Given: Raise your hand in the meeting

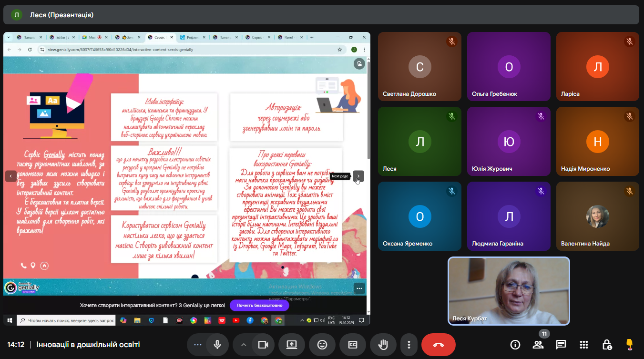Looking at the screenshot, I should pos(383,345).
